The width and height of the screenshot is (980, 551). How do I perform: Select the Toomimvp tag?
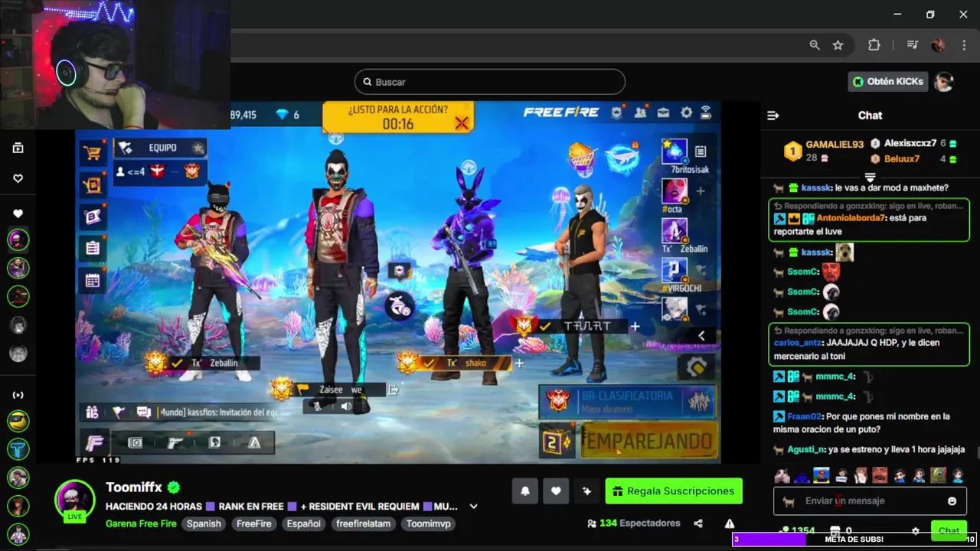[x=428, y=523]
